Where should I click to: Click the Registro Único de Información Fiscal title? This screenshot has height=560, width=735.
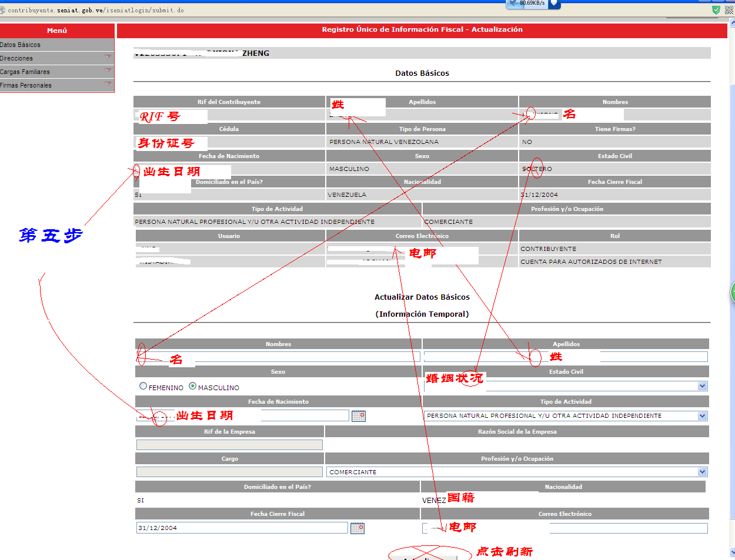422,29
